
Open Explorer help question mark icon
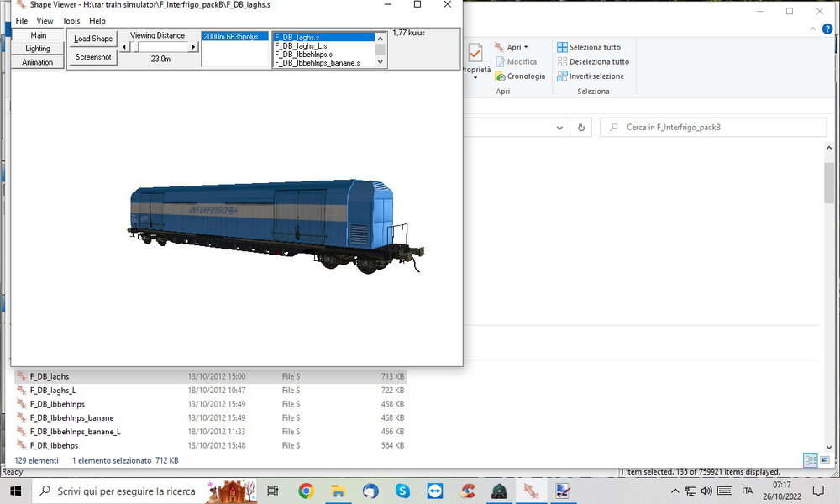[x=827, y=29]
